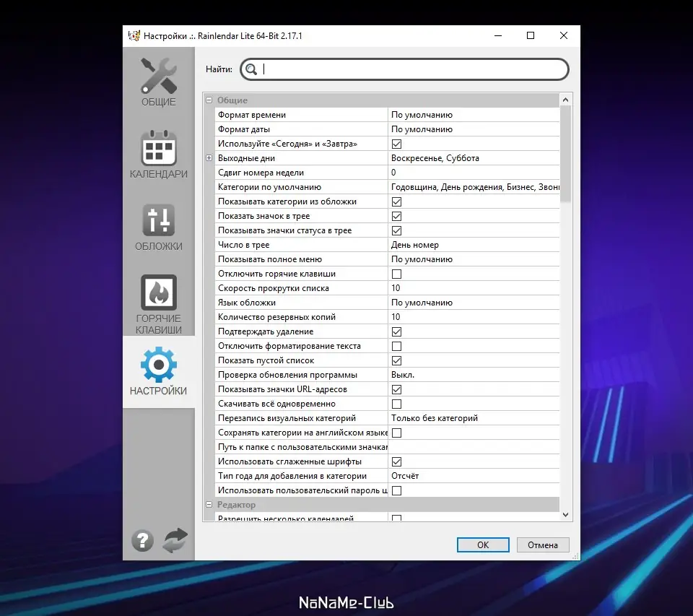Enable Отключить горячие клавиши checkbox

tap(396, 274)
